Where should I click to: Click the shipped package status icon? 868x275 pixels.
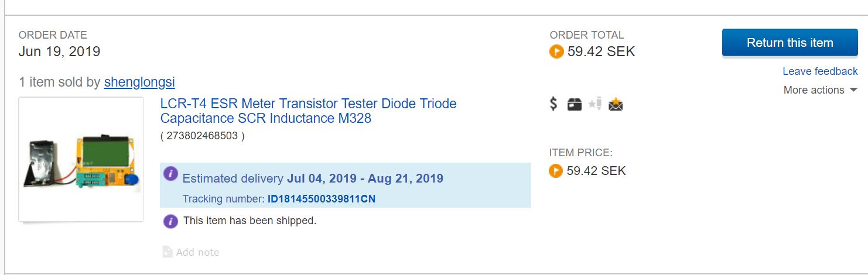click(x=575, y=105)
